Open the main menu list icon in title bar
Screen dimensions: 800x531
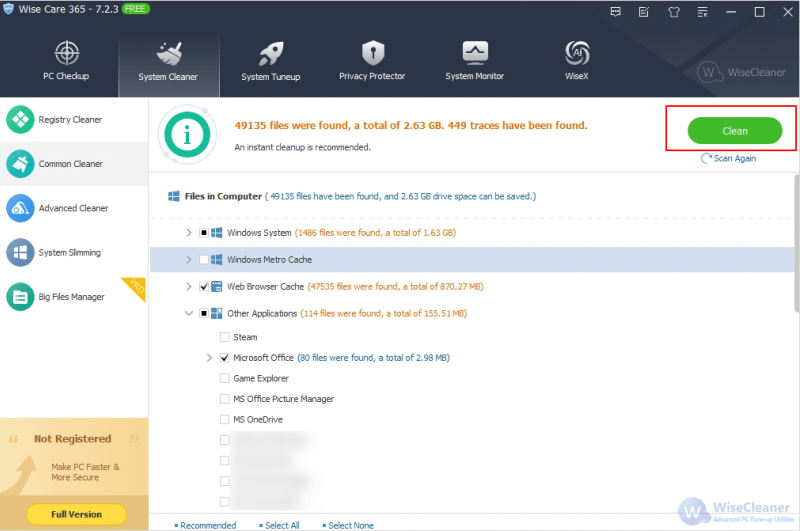click(703, 12)
